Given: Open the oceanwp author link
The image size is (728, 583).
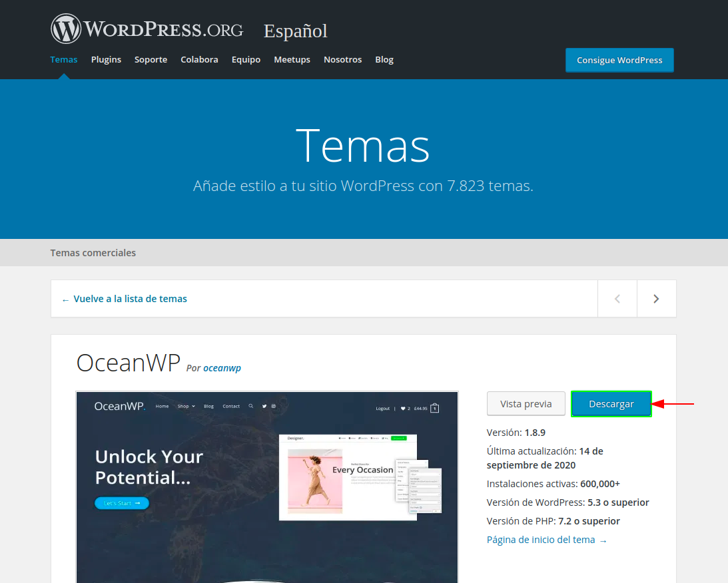Looking at the screenshot, I should coord(222,368).
